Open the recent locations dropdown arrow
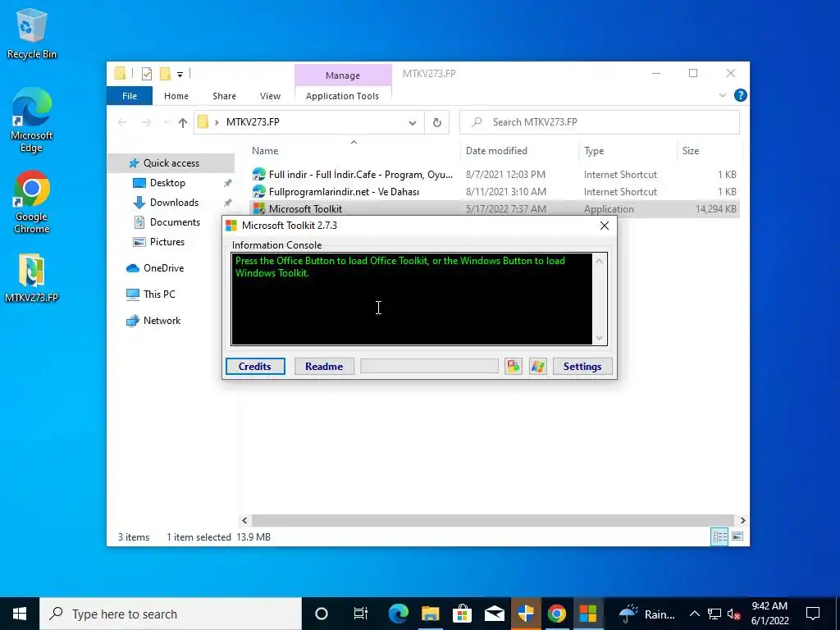The image size is (840, 630). click(166, 123)
